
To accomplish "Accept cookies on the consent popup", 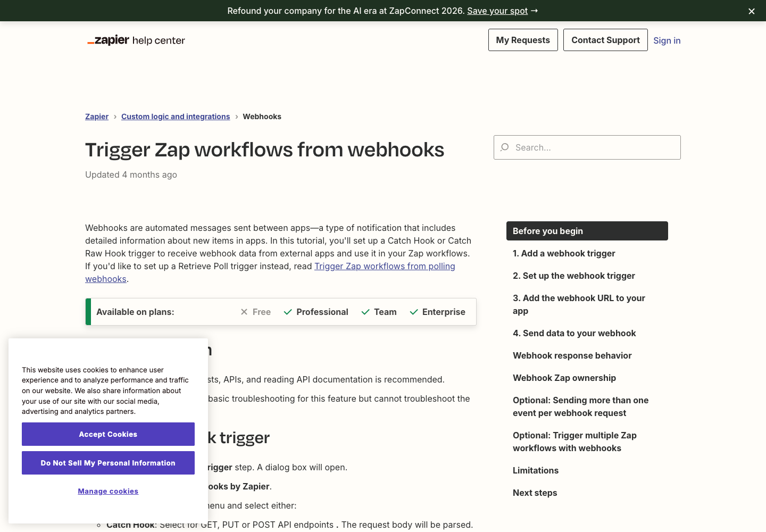I will point(108,434).
